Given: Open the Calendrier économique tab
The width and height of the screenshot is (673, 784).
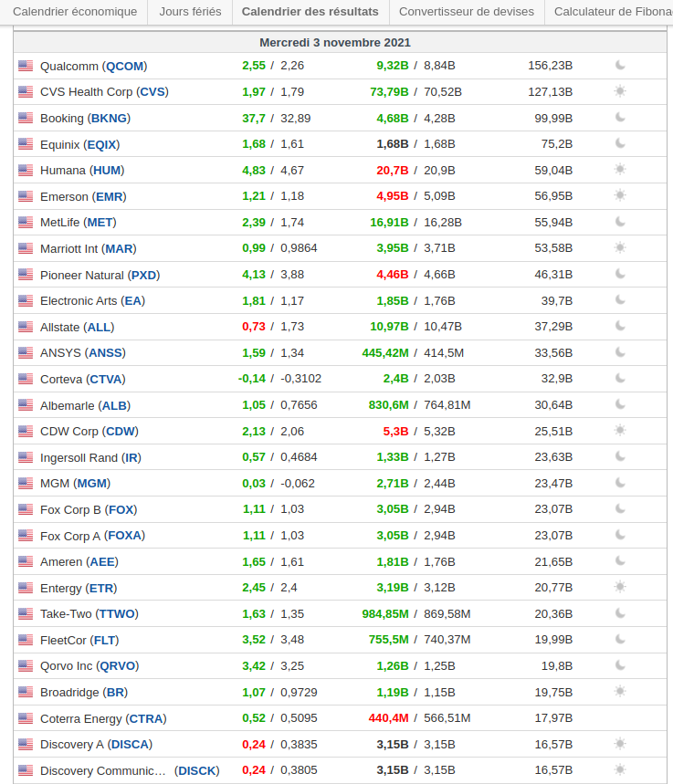Looking at the screenshot, I should (75, 12).
